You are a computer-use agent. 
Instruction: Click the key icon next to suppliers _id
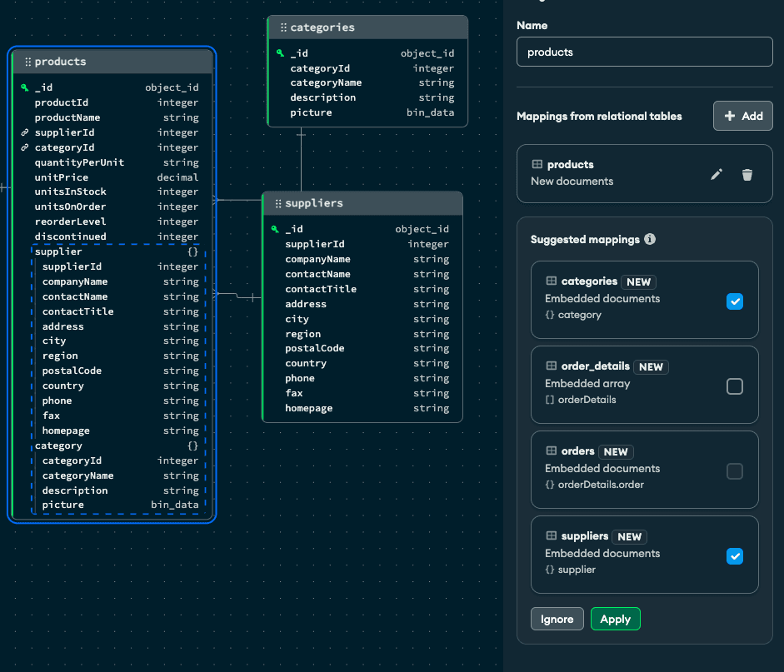(275, 229)
